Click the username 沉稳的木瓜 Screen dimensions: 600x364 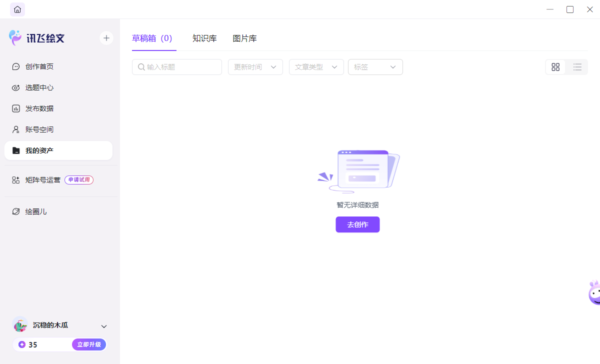coord(50,325)
